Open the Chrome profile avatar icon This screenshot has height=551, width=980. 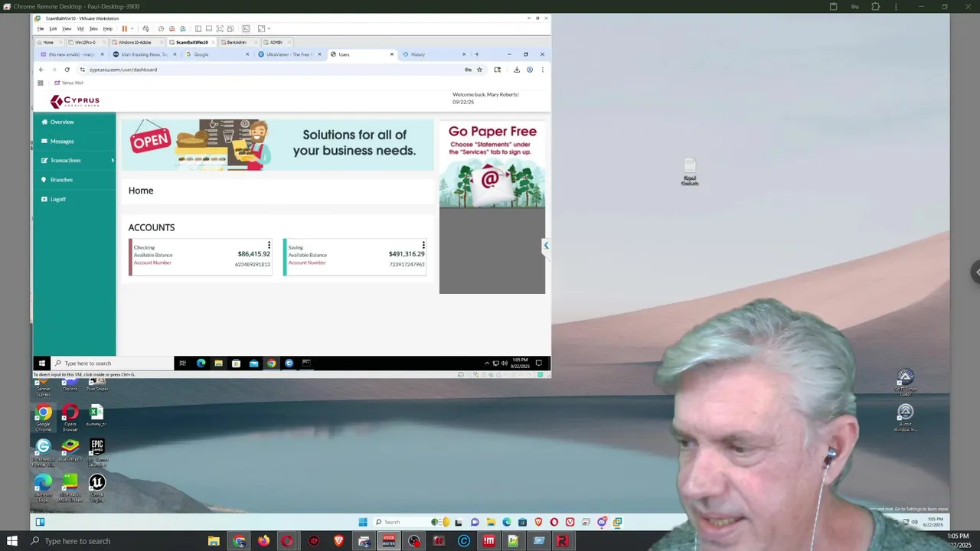(x=529, y=70)
